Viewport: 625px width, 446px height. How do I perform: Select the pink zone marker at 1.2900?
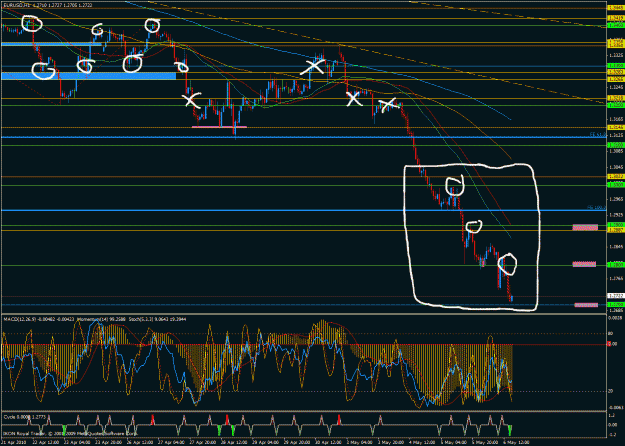[x=585, y=227]
